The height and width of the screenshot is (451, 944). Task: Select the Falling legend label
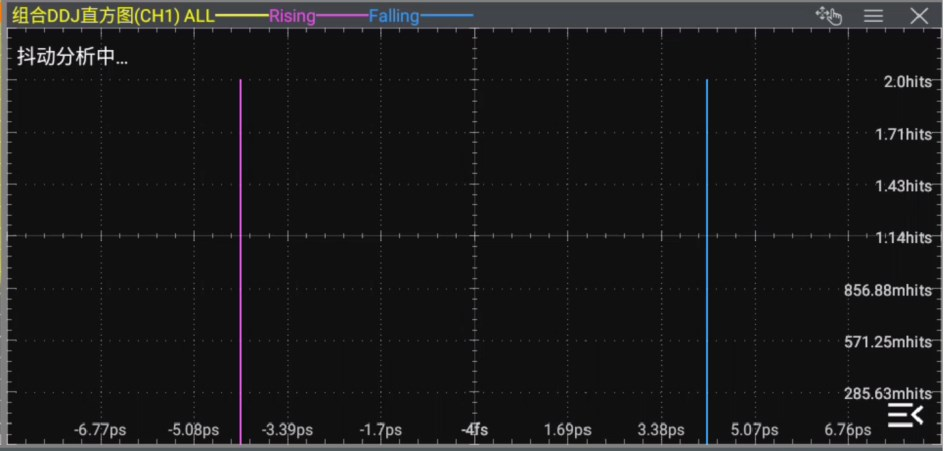394,16
